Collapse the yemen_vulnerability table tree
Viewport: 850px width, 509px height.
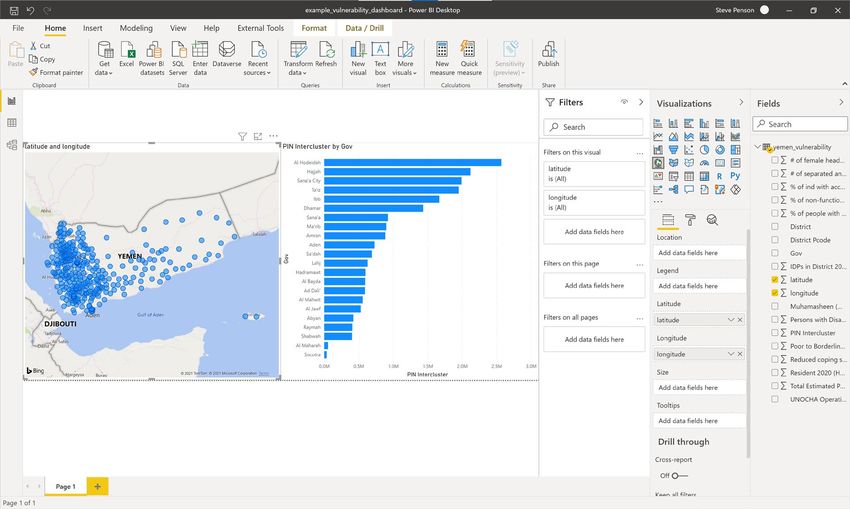click(758, 147)
